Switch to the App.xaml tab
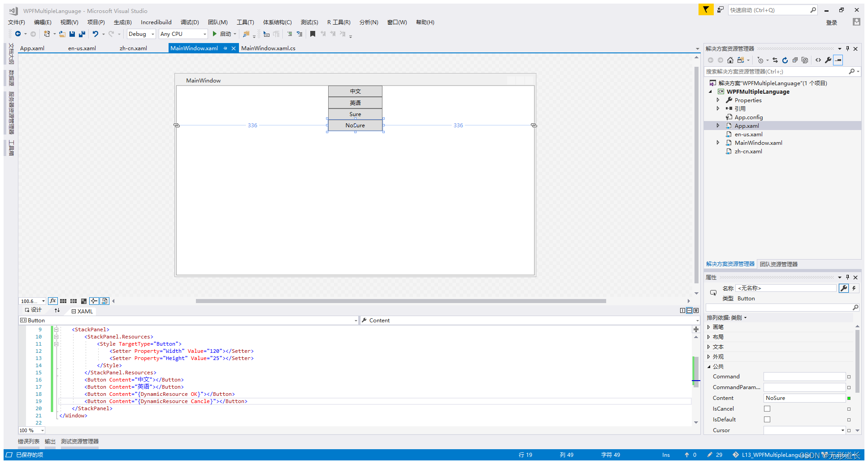The width and height of the screenshot is (868, 464). point(32,48)
